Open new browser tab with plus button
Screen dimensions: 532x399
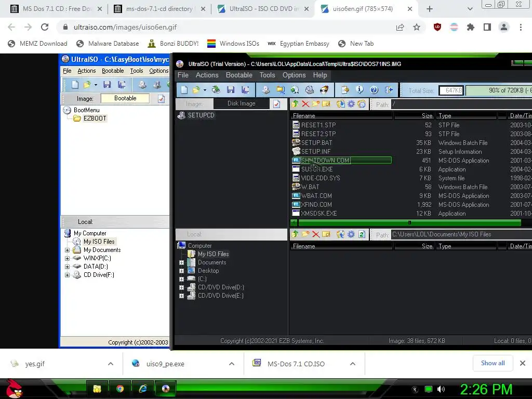[x=430, y=9]
